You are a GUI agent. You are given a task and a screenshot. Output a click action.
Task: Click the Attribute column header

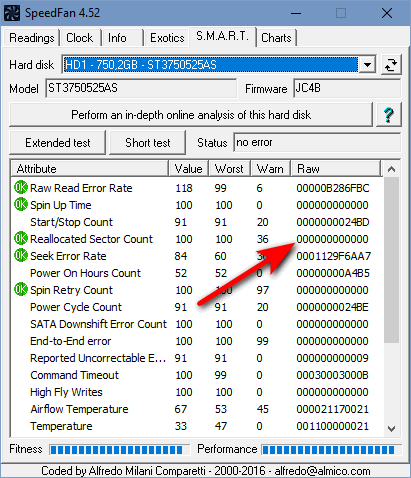90,169
